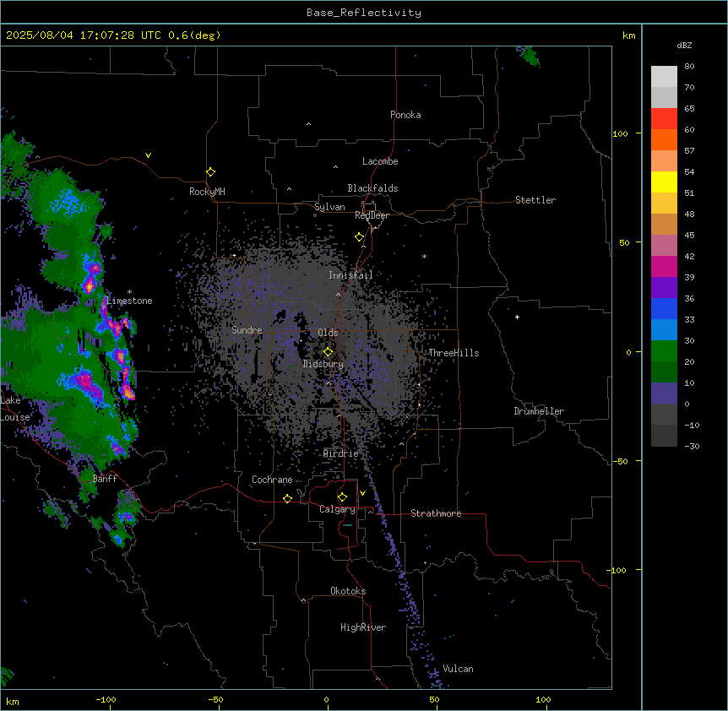This screenshot has width=728, height=711.
Task: Click the Cochrane label
Action: pos(272,480)
